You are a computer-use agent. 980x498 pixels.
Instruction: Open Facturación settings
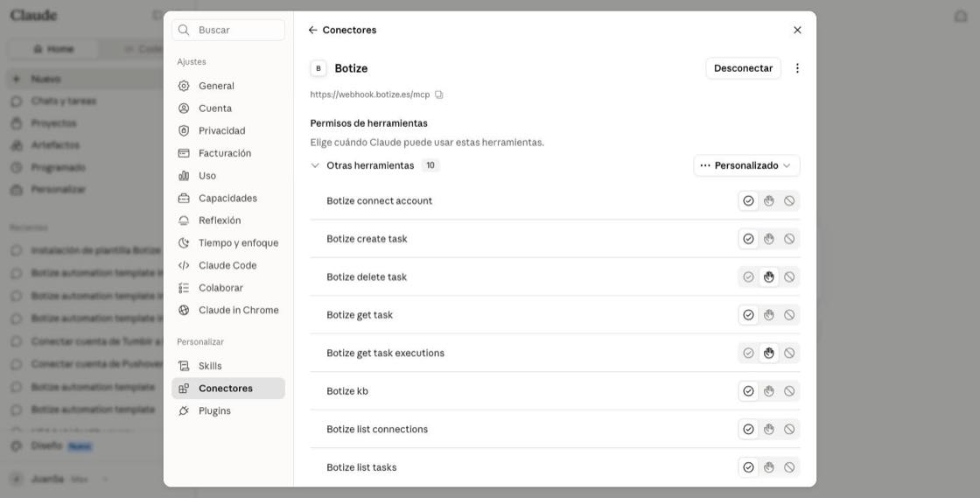click(228, 153)
